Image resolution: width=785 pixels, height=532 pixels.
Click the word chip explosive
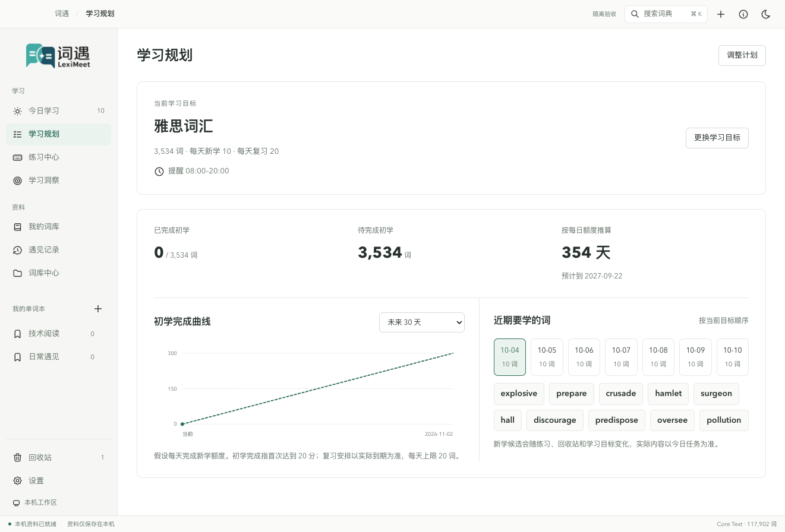[x=519, y=394]
